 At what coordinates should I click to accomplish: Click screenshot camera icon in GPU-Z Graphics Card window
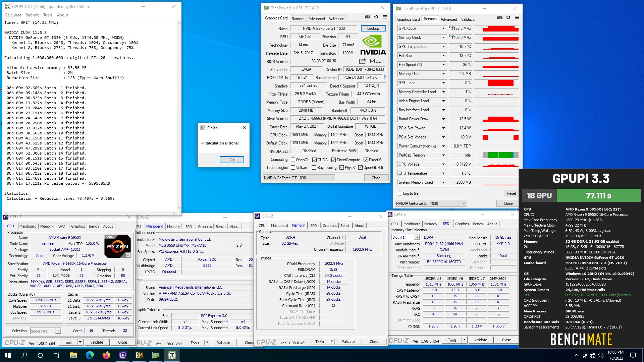coord(368,17)
